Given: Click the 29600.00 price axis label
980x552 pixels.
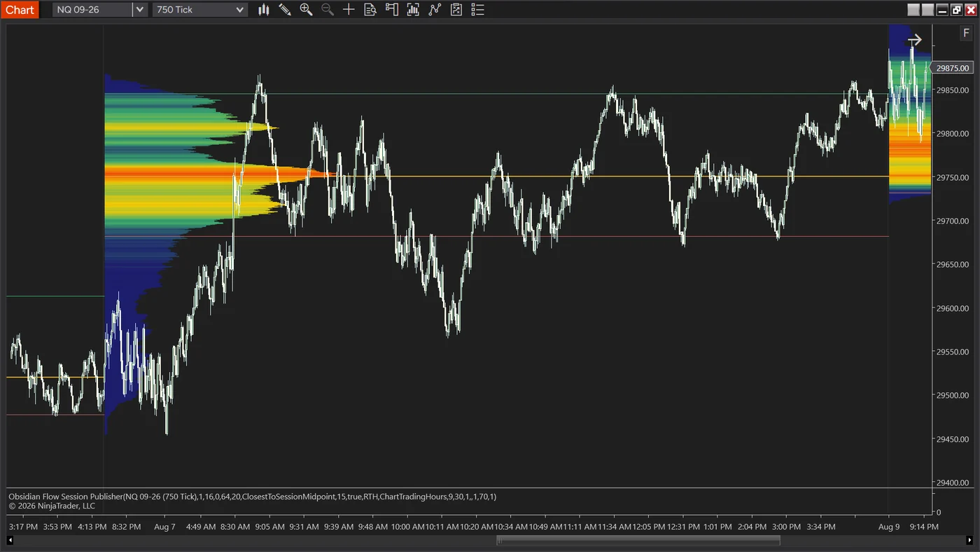Looking at the screenshot, I should pos(953,308).
